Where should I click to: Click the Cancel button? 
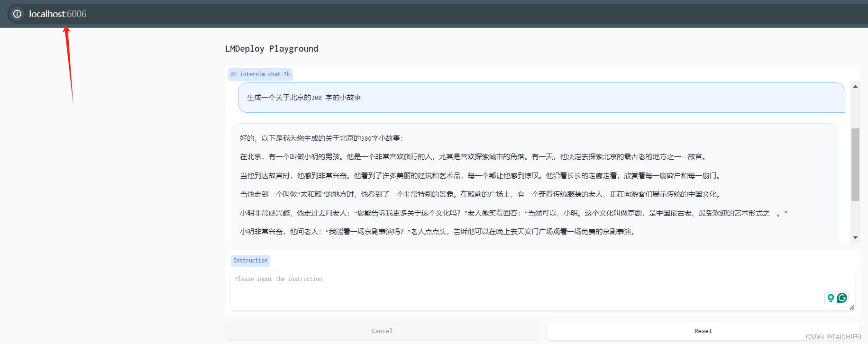coord(382,331)
